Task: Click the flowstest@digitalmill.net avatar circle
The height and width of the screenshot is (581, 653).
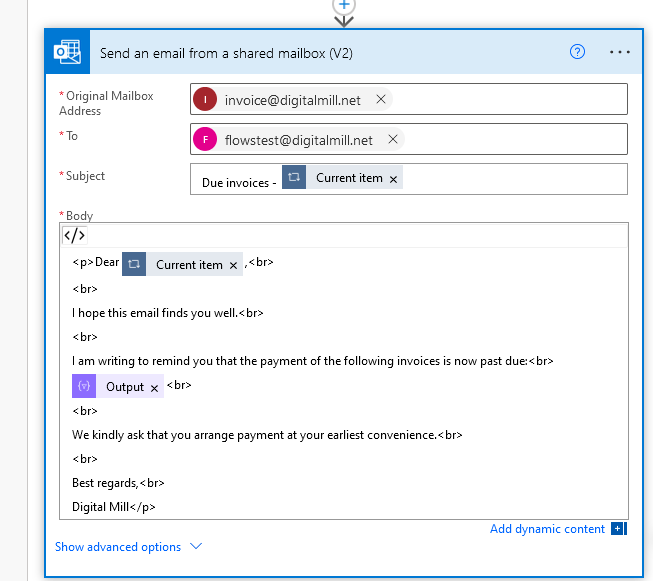Action: pyautogui.click(x=205, y=139)
